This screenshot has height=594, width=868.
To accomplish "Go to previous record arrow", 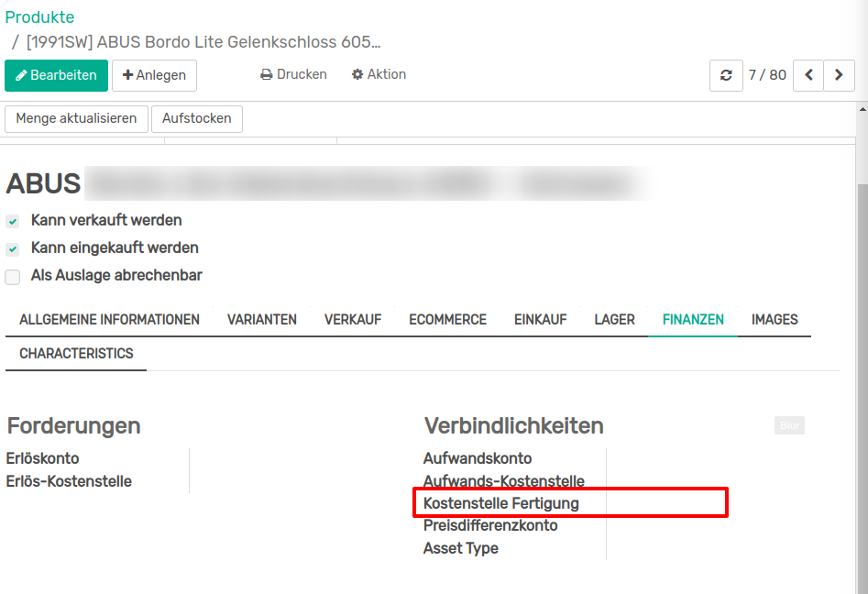I will [808, 75].
